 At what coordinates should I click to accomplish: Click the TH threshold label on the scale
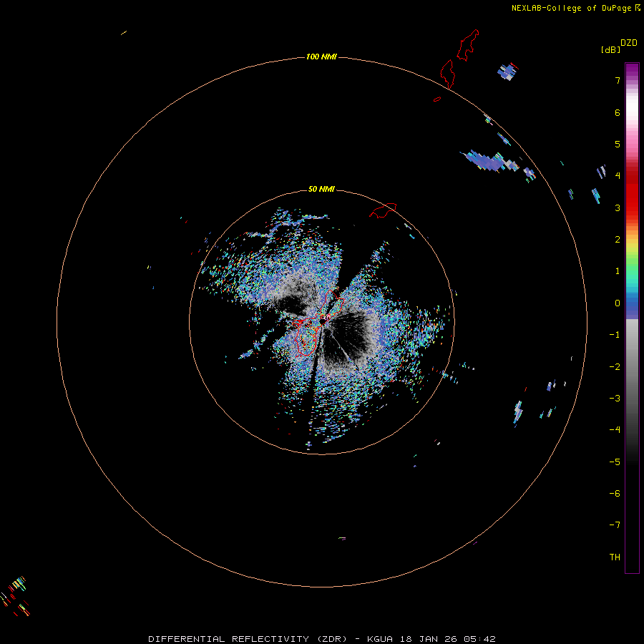pos(615,557)
